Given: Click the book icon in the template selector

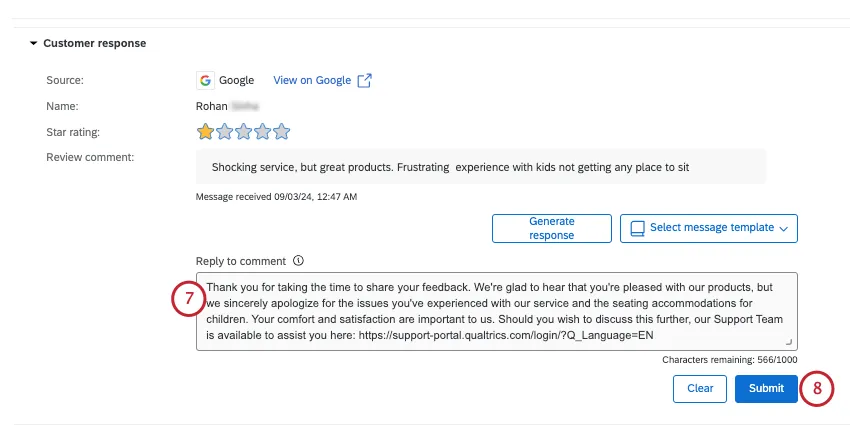Looking at the screenshot, I should point(636,228).
